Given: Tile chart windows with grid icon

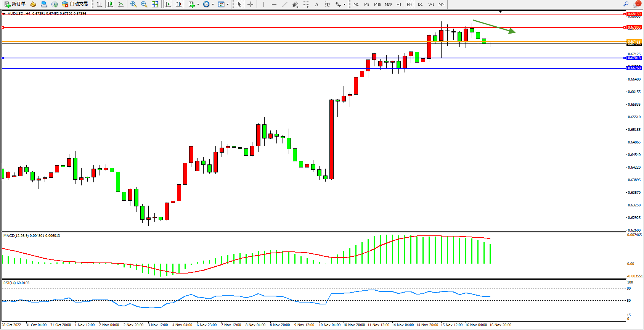Looking at the screenshot, I should click(x=155, y=4).
